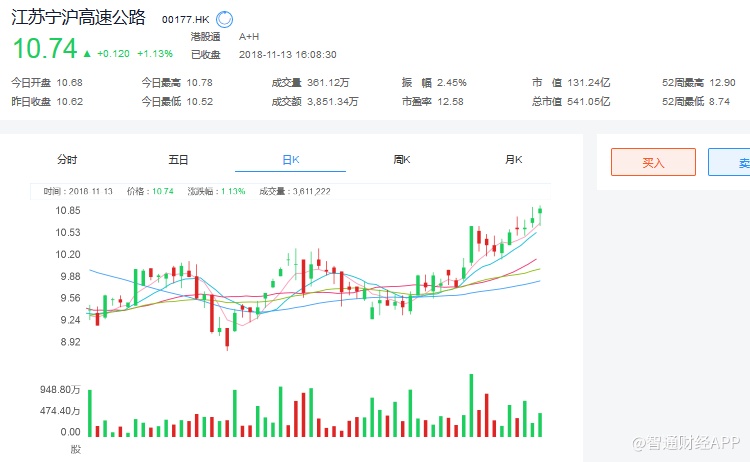This screenshot has height=462, width=750.
Task: Click the 00177.HK stock code
Action: [x=185, y=20]
